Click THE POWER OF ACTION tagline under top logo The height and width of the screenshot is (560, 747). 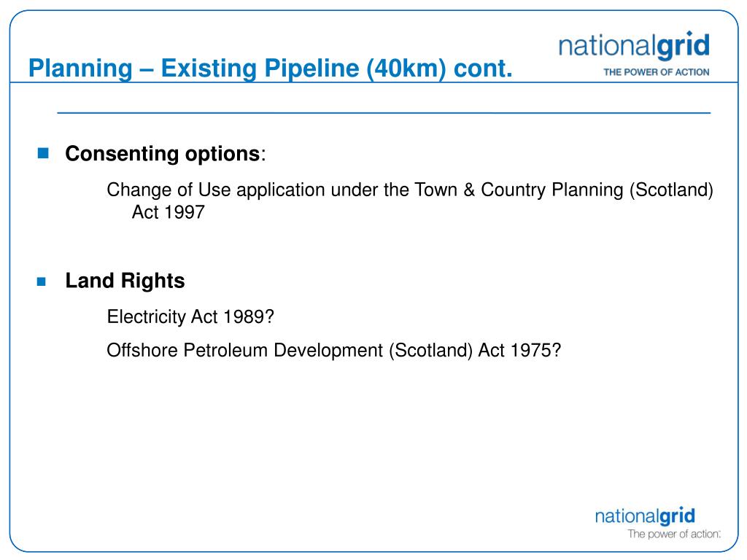(656, 72)
